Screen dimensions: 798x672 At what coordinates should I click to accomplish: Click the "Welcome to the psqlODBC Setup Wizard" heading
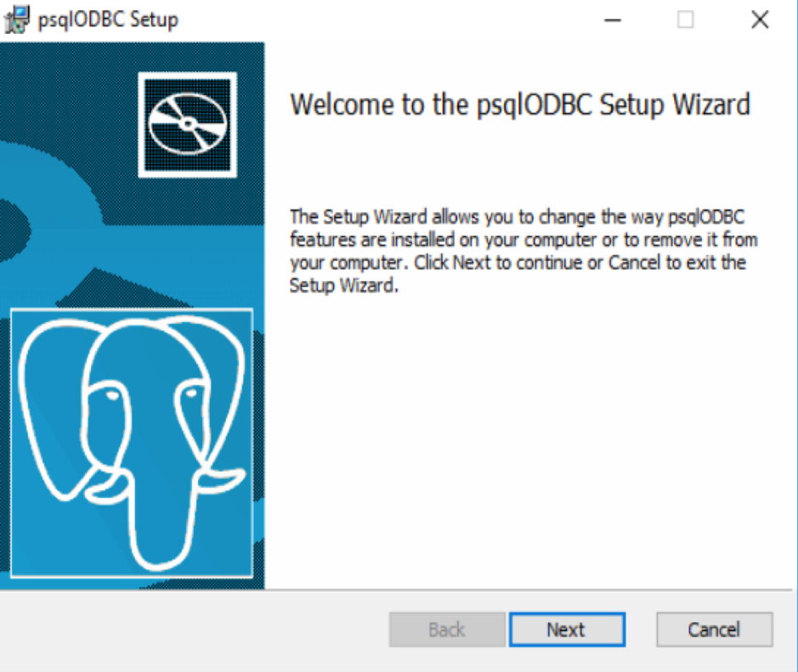point(519,104)
